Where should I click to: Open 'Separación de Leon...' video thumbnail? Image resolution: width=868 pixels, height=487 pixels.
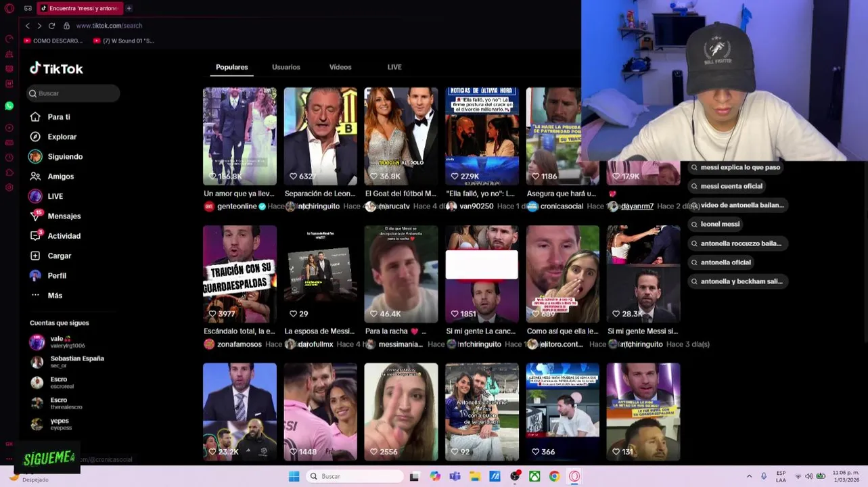[320, 136]
